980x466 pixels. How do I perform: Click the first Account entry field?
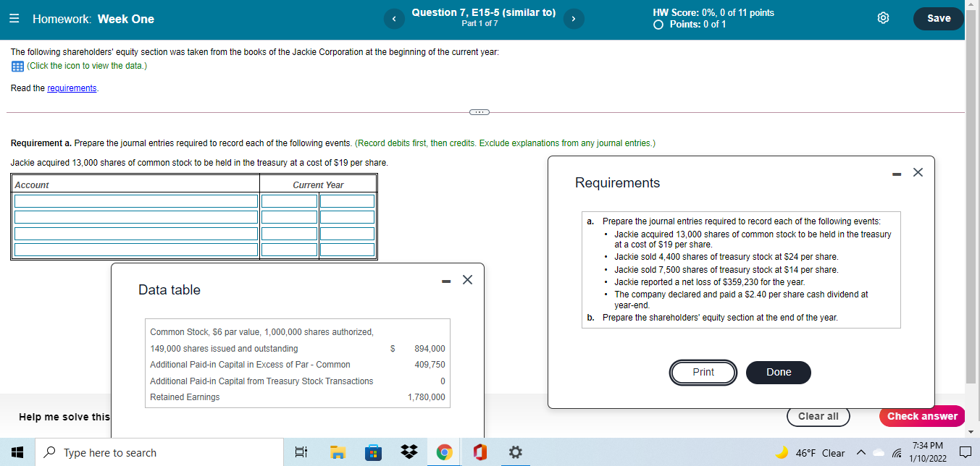coord(135,200)
